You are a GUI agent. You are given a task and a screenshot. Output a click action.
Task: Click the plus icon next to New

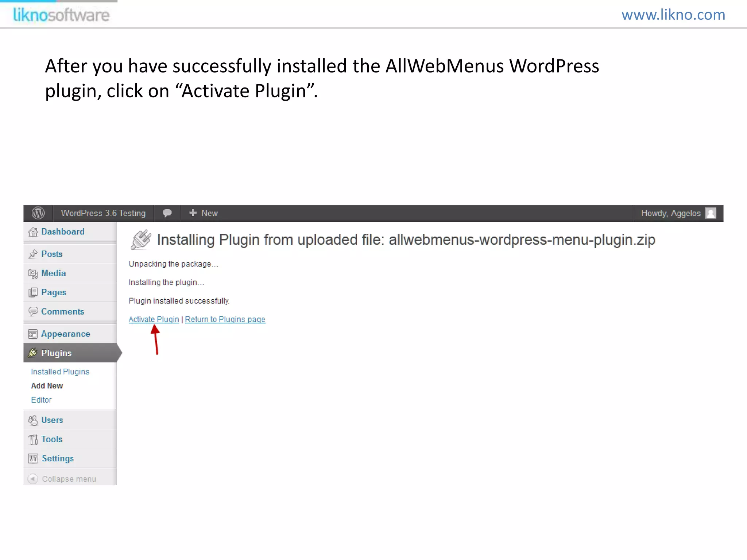coord(193,213)
